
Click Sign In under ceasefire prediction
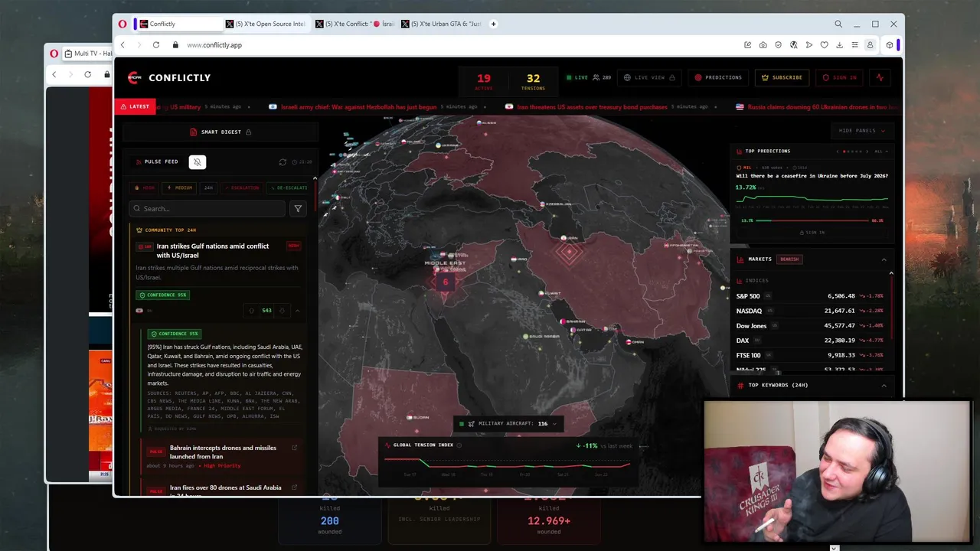[x=812, y=232]
